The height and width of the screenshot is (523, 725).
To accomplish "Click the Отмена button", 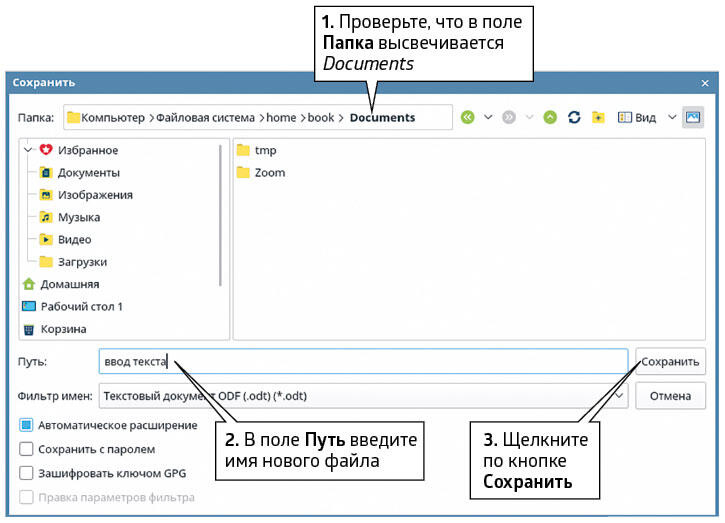I will [670, 396].
